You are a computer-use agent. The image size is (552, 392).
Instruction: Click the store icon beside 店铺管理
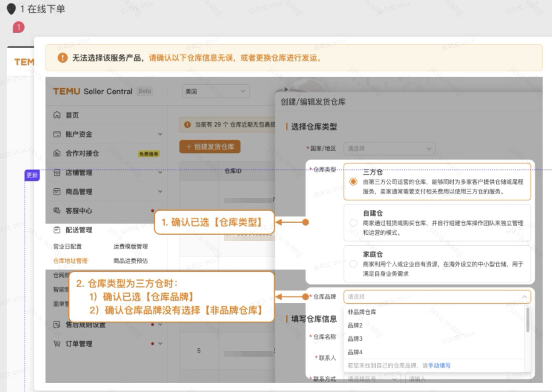click(57, 173)
